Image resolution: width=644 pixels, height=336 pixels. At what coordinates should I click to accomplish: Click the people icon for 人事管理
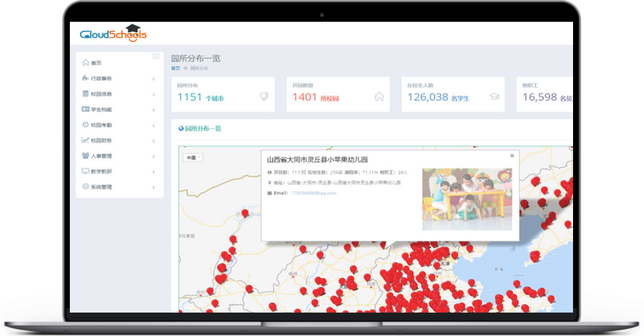coord(86,155)
